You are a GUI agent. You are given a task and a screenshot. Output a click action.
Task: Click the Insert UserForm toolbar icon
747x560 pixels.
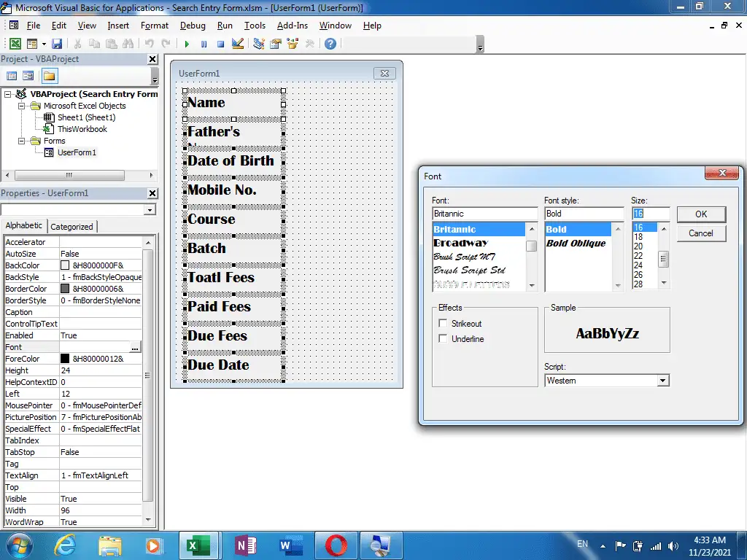pyautogui.click(x=32, y=44)
